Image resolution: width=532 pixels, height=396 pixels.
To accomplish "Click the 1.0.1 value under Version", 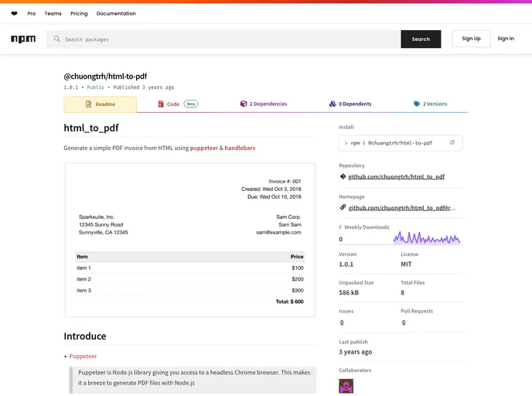I will pos(346,264).
